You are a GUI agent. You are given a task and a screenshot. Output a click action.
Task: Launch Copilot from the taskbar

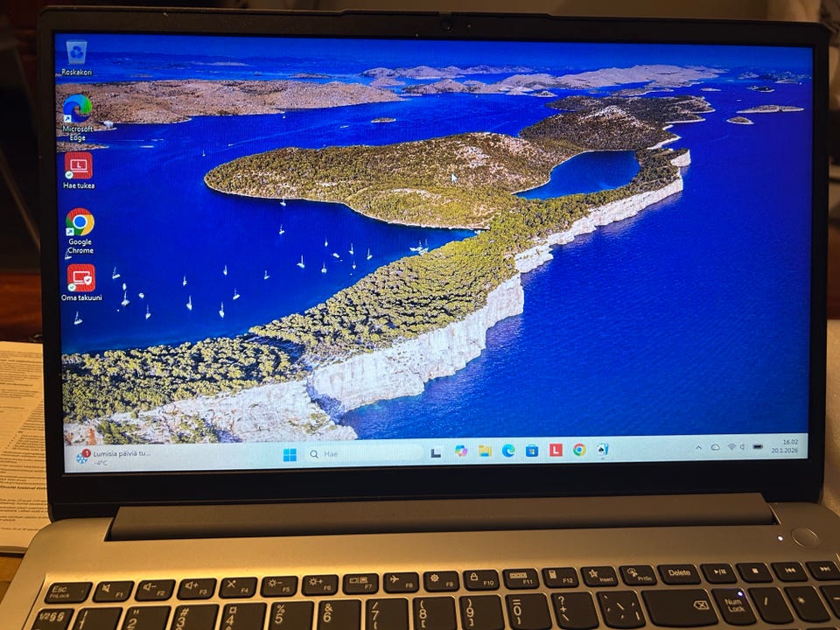461,451
